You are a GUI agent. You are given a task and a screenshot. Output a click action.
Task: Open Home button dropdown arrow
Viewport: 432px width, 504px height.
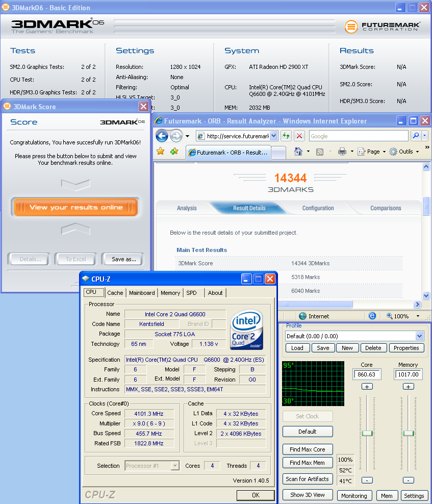[308, 152]
